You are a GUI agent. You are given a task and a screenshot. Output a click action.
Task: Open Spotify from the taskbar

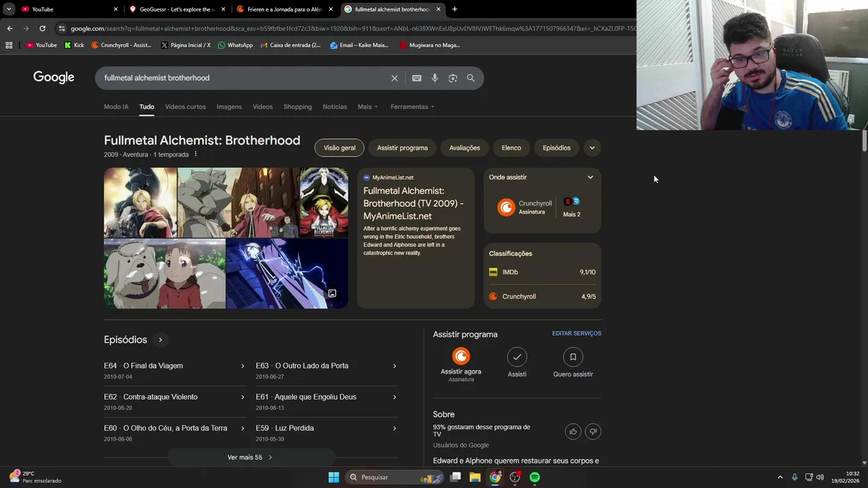534,477
